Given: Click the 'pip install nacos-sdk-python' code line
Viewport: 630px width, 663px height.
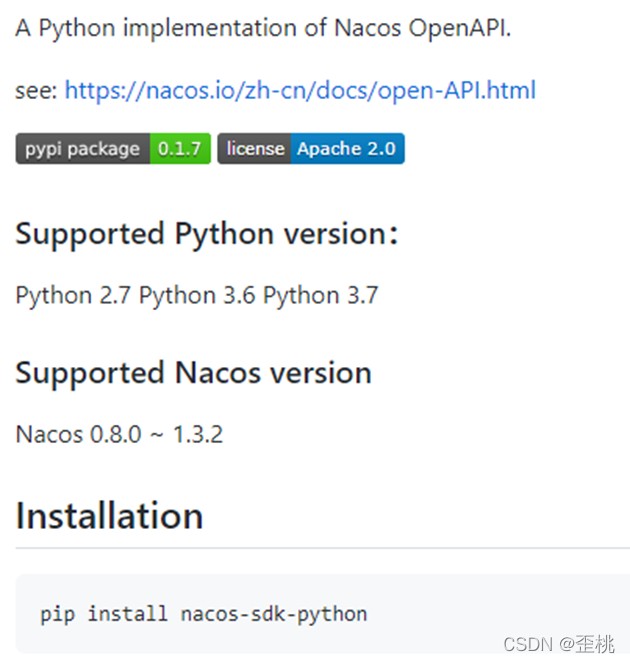Looking at the screenshot, I should pos(204,614).
